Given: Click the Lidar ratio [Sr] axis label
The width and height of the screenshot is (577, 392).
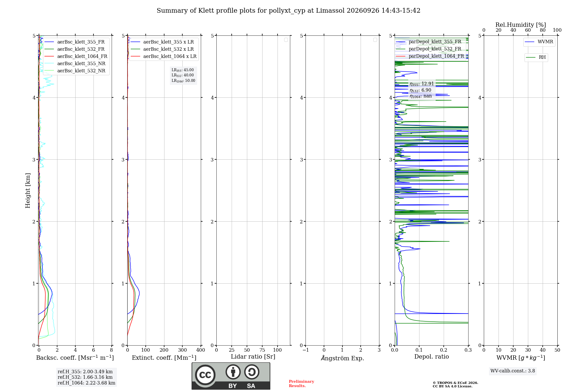Looking at the screenshot, I should tap(253, 357).
